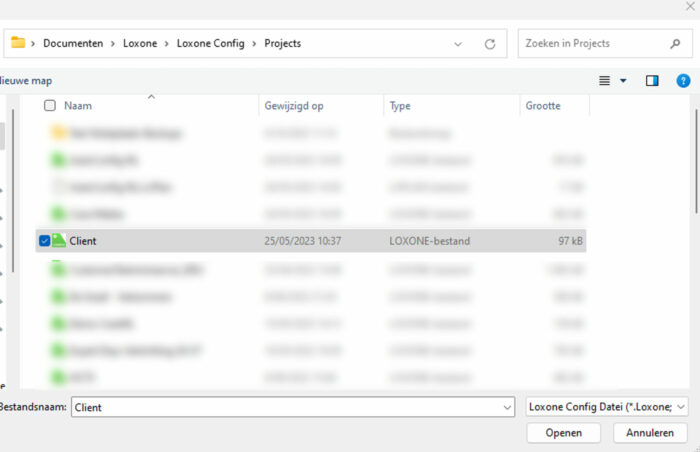Open the Loxone Config Datei file type dropdown
The image size is (700, 452).
pyautogui.click(x=607, y=407)
